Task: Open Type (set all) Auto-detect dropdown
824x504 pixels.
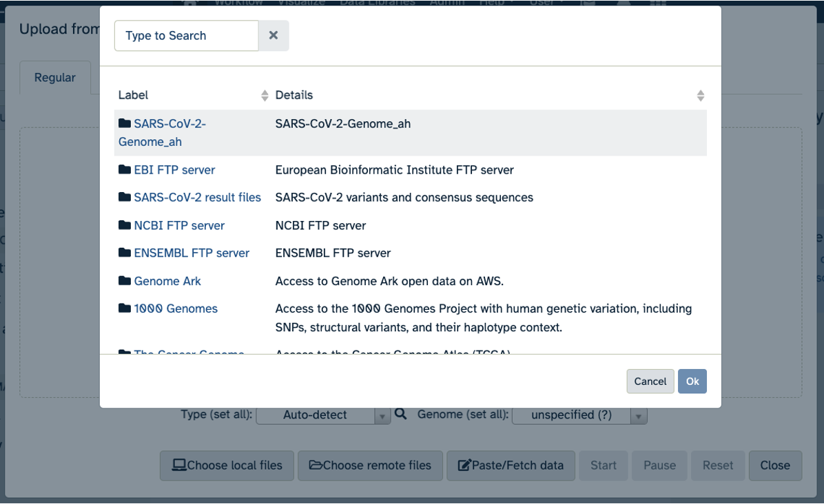Action: (x=322, y=415)
